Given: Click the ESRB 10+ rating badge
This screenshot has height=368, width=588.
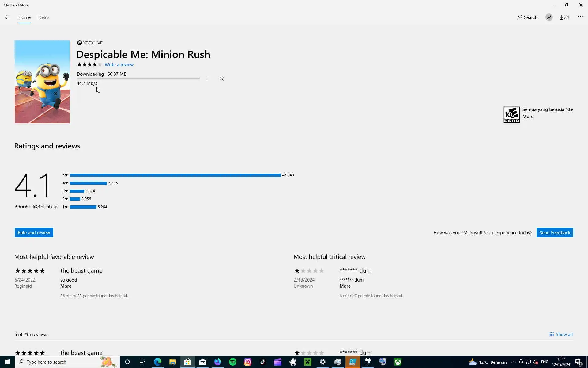Looking at the screenshot, I should point(511,115).
